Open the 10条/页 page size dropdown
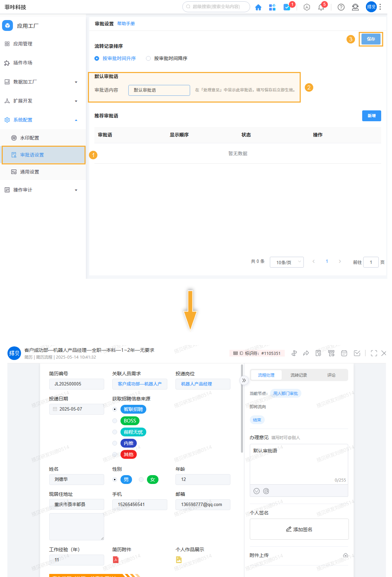Viewport: 392px width, 577px height. 287,262
